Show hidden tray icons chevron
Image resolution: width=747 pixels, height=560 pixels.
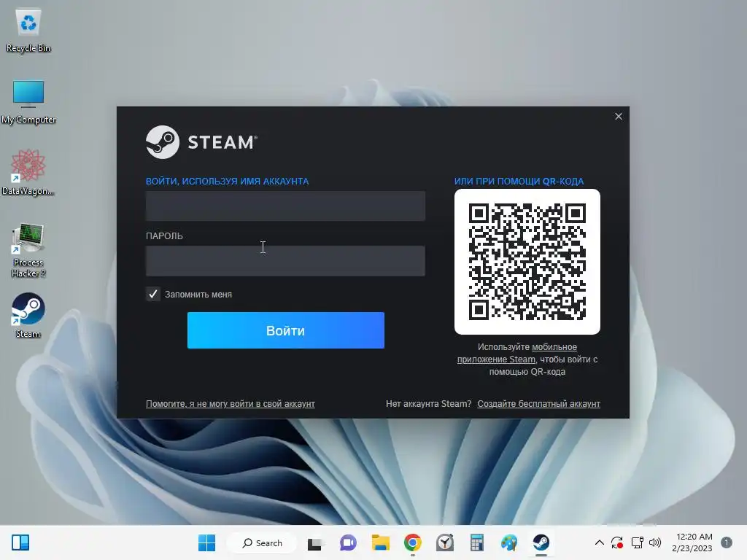click(600, 542)
